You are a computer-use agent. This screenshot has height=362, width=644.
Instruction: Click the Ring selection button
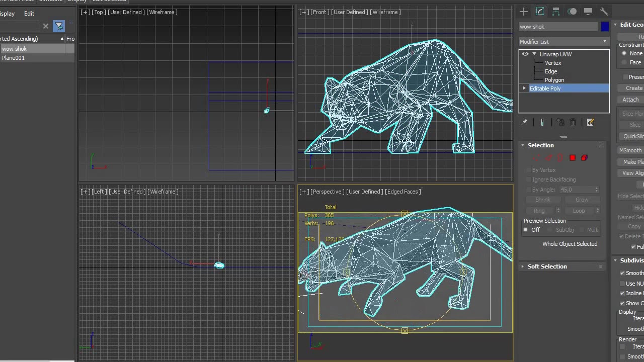(539, 211)
